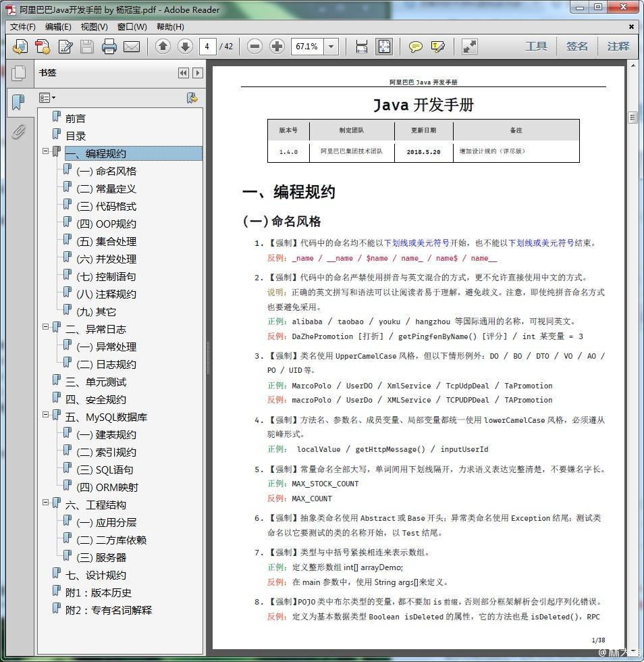Collapse the 一、编程规约 bookmark tree
This screenshot has height=662, width=644.
(45, 151)
